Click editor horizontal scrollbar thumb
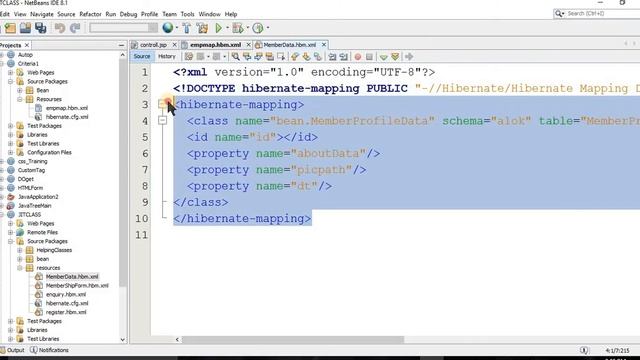This screenshot has width=640, height=360. (293, 340)
